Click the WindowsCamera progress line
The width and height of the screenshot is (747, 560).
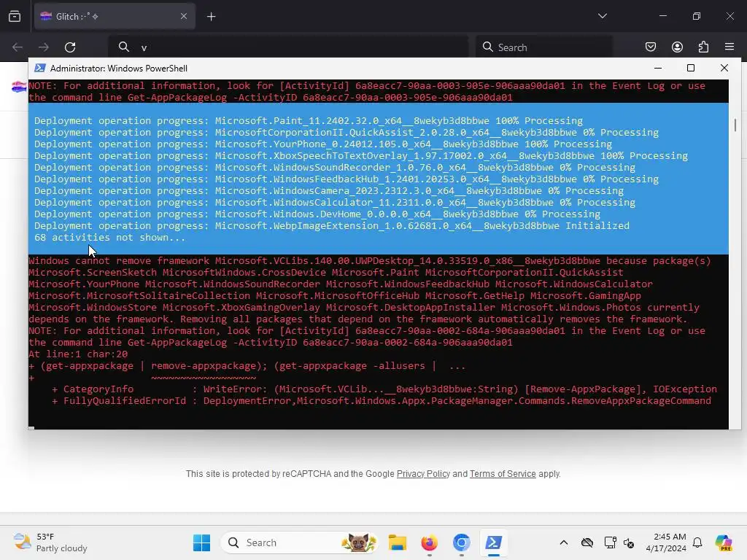(x=329, y=191)
